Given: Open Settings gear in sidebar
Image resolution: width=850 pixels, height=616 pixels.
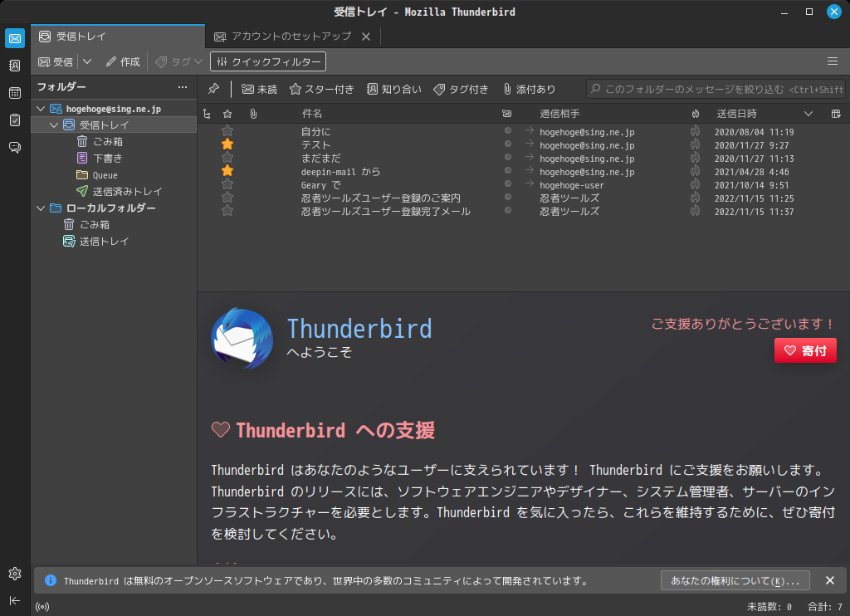Looking at the screenshot, I should click(15, 573).
